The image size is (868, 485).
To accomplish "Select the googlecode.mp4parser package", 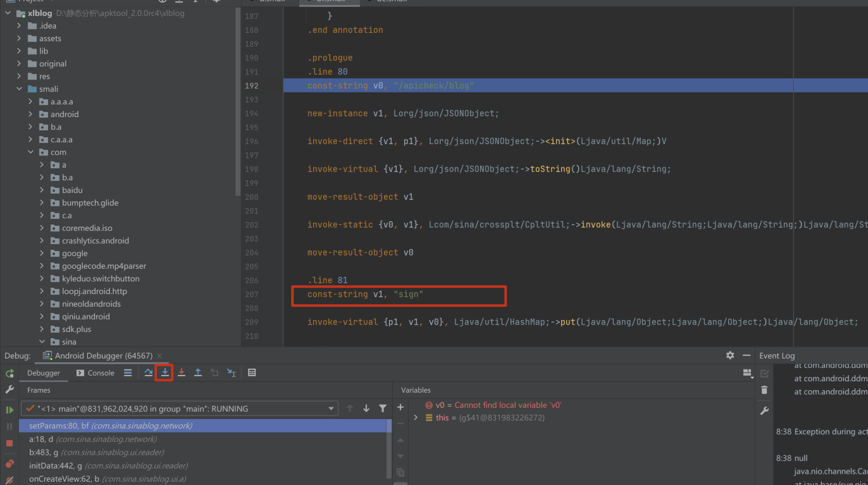I will tap(104, 266).
